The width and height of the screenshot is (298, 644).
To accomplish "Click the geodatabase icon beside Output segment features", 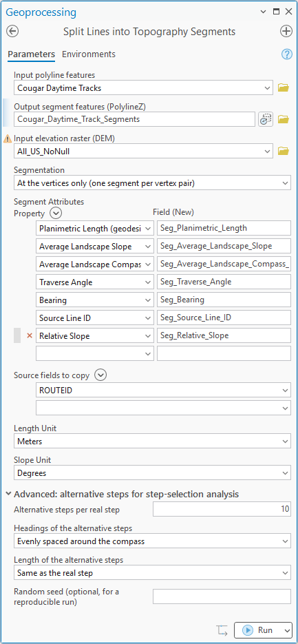I will pyautogui.click(x=266, y=119).
